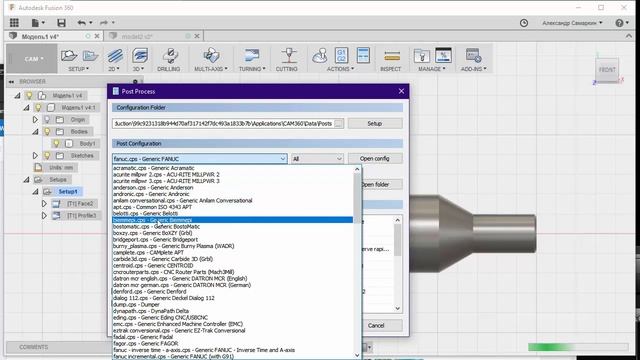The height and width of the screenshot is (360, 640).
Task: Open the job status clock icon
Action: [x=524, y=23]
